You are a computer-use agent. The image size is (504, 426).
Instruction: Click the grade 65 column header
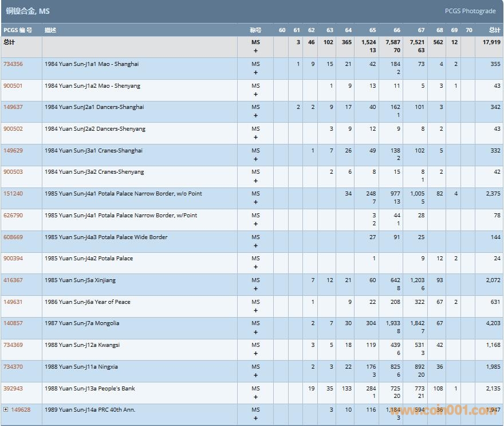coord(372,30)
